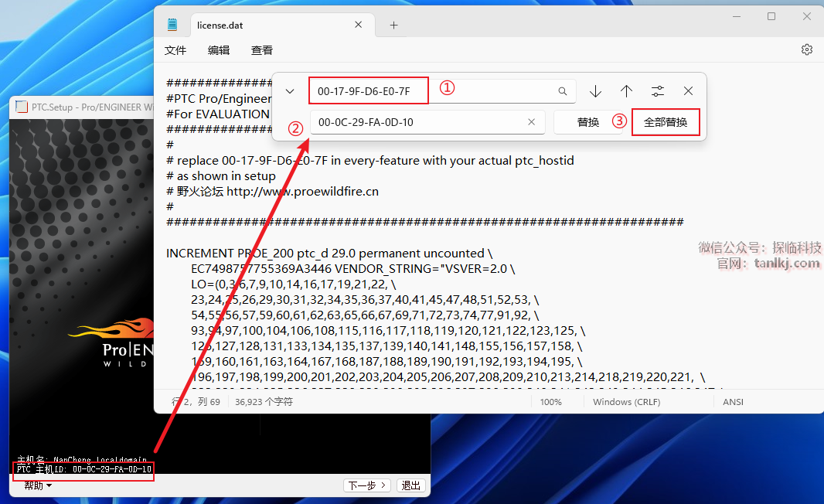Click 退出 in the PTC Setup window
The width and height of the screenshot is (824, 504).
410,485
